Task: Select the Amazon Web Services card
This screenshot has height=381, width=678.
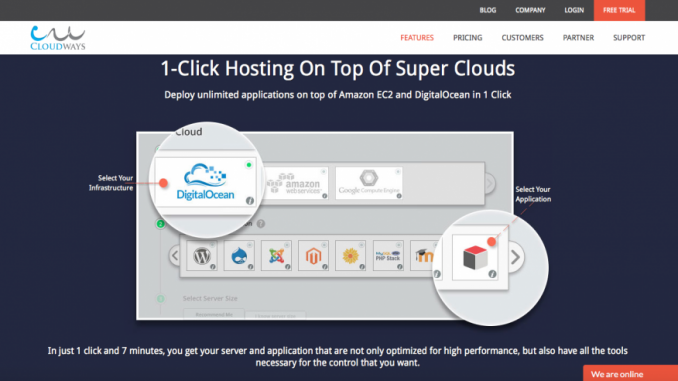Action: pyautogui.click(x=296, y=183)
